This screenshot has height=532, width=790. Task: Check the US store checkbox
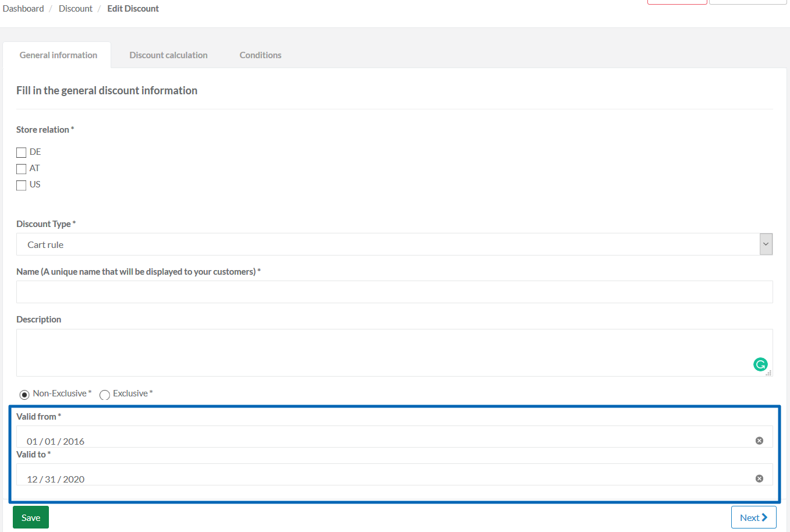coord(22,185)
